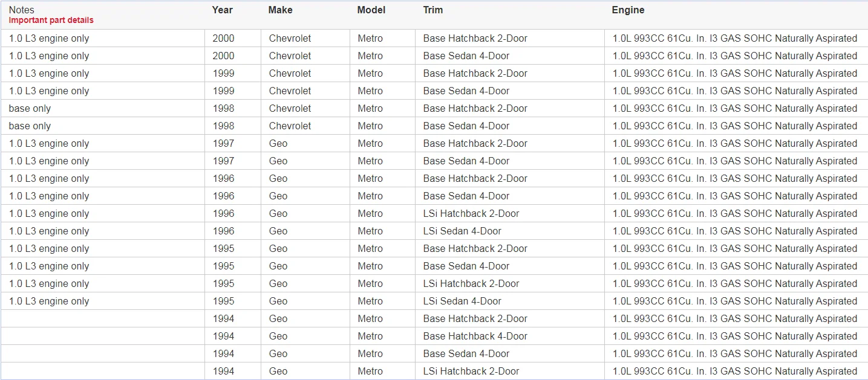Click the Notes column header
The width and height of the screenshot is (868, 380).
pyautogui.click(x=21, y=10)
